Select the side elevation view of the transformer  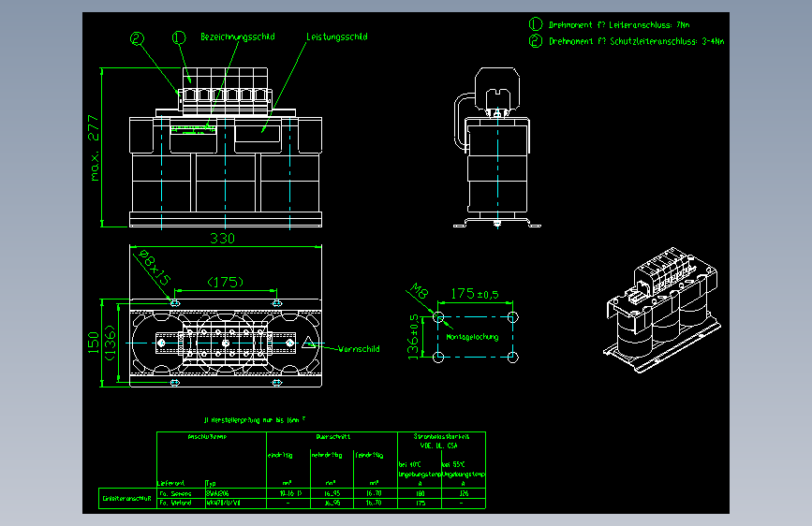tap(497, 148)
